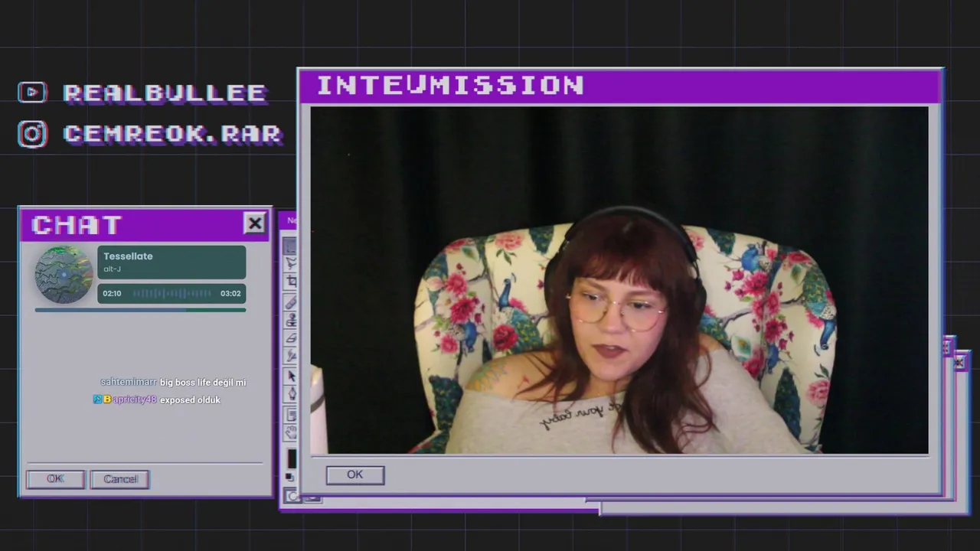Click the CHAT window title text

(x=77, y=224)
